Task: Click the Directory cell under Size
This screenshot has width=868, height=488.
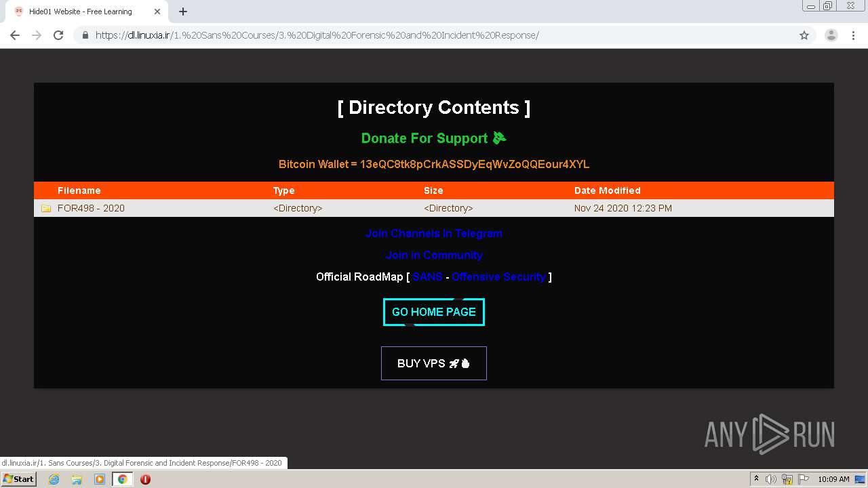Action: click(448, 208)
